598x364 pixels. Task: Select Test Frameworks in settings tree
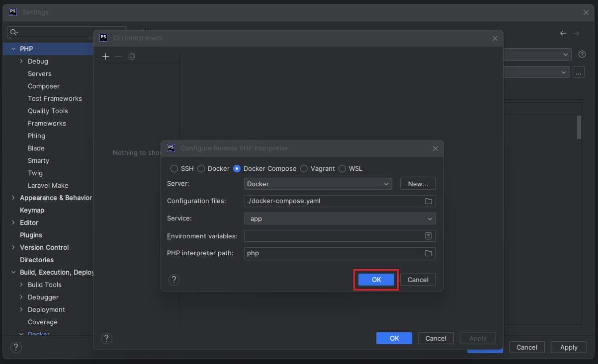tap(55, 99)
